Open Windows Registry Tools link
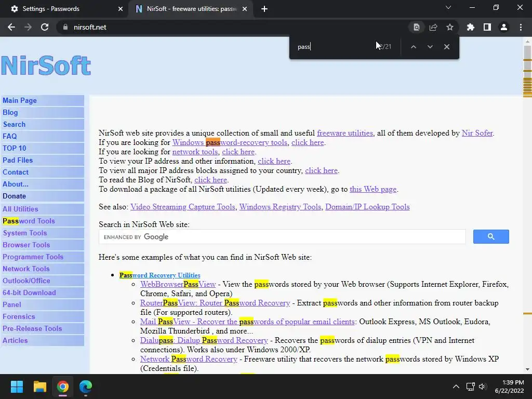The image size is (532, 399). click(x=280, y=207)
